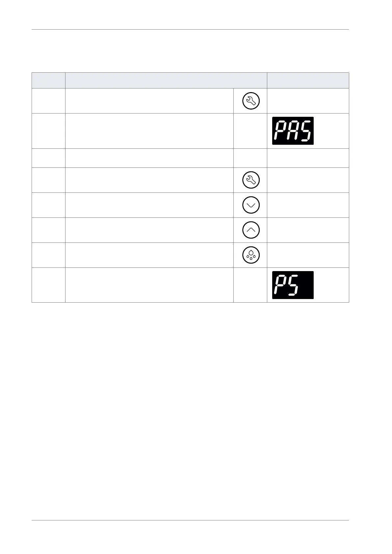
Task: Select the header cell above the PAS display
Action: 308,80
